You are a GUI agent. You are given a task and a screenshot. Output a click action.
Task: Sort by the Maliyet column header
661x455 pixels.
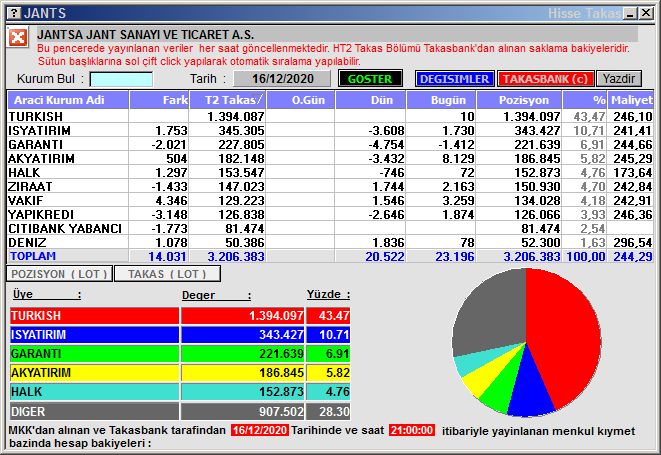tap(631, 100)
